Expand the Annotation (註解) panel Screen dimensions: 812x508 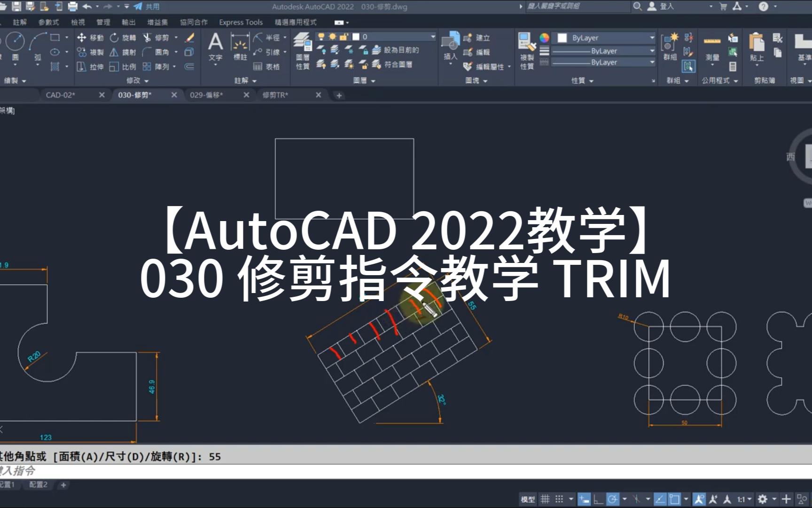coord(245,80)
